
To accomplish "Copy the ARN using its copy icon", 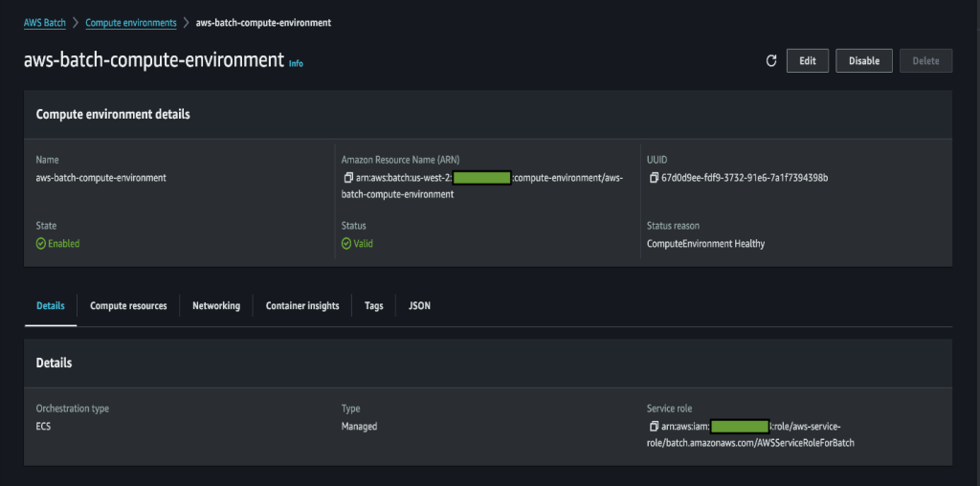I will point(348,178).
